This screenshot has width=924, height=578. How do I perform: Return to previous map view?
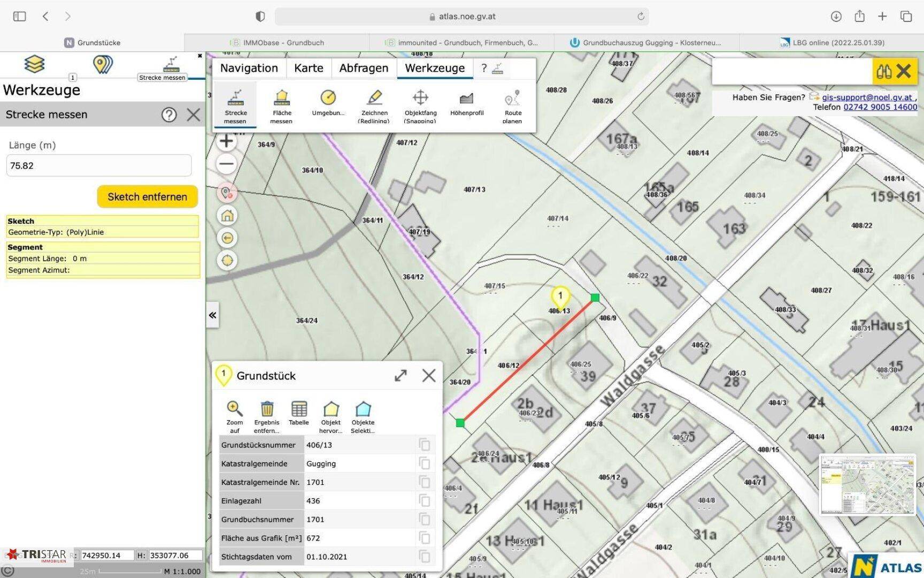click(227, 238)
